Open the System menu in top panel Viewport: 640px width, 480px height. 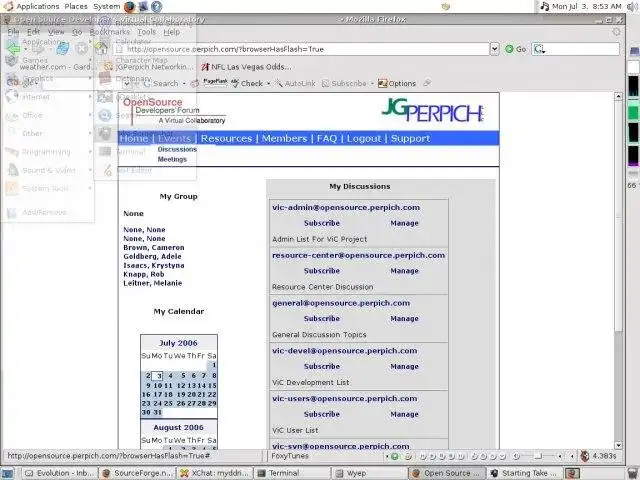pos(107,6)
